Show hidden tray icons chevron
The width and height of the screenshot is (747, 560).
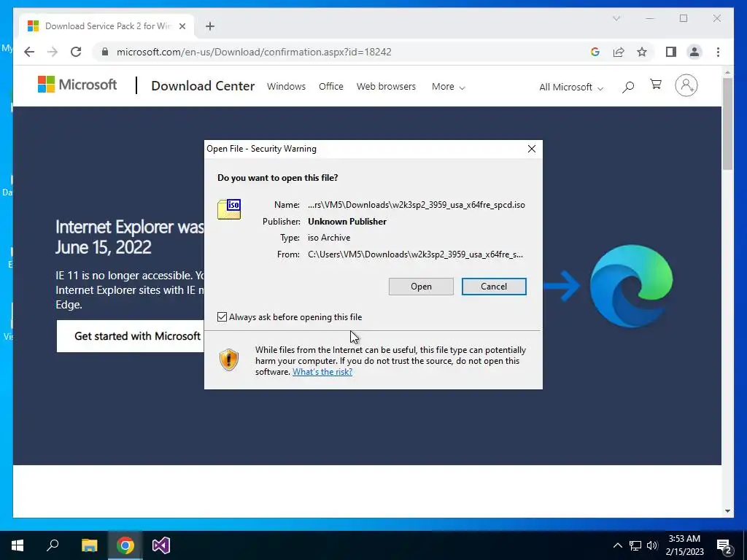tap(617, 545)
